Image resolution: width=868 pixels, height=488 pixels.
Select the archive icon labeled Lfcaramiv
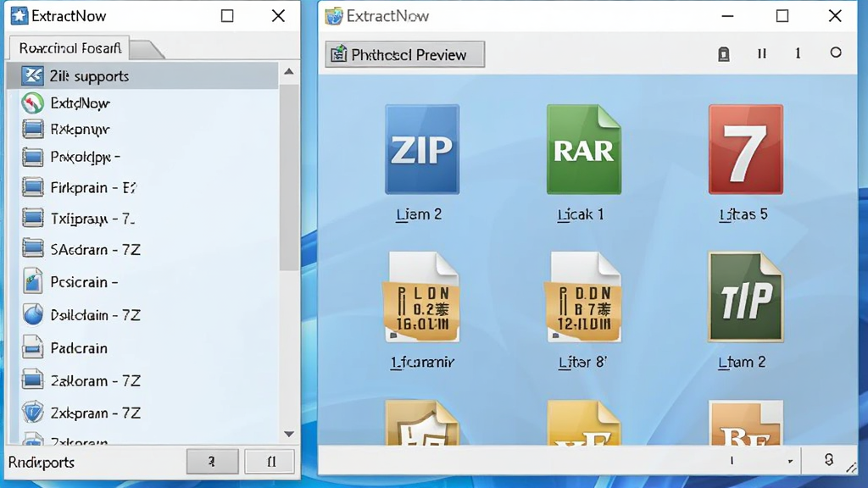pos(422,297)
